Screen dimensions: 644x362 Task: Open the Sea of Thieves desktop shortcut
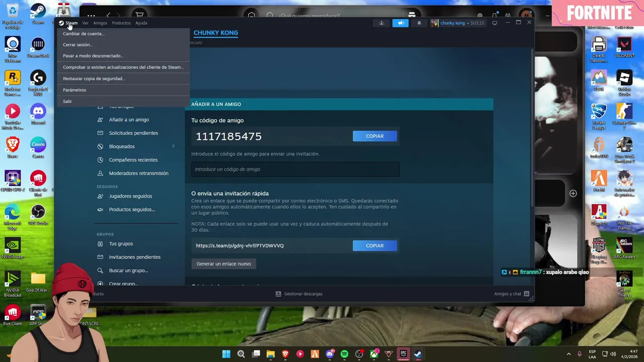click(624, 284)
